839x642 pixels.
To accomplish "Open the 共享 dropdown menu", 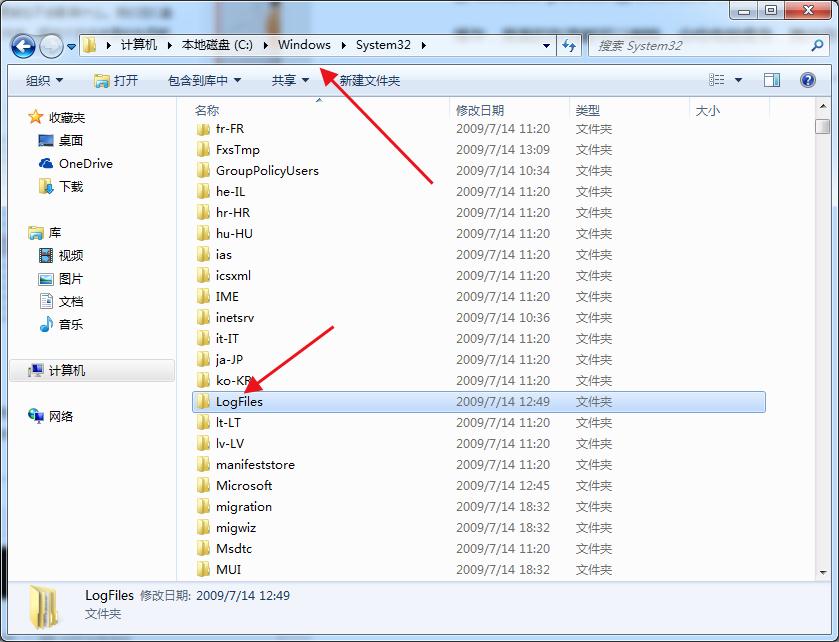I will [x=290, y=80].
